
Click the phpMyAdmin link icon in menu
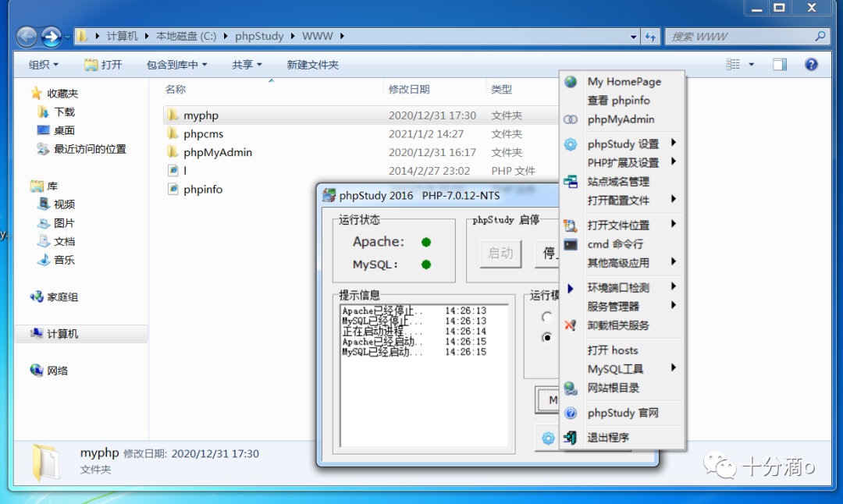coord(571,119)
